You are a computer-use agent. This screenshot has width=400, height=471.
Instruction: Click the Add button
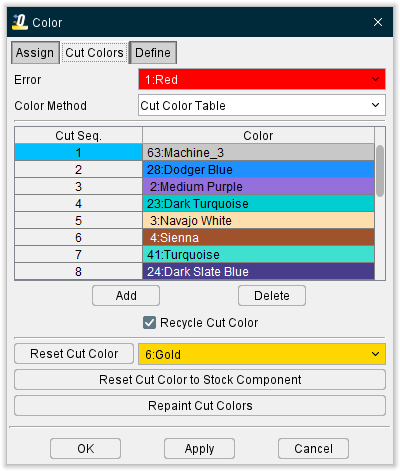[x=126, y=296]
